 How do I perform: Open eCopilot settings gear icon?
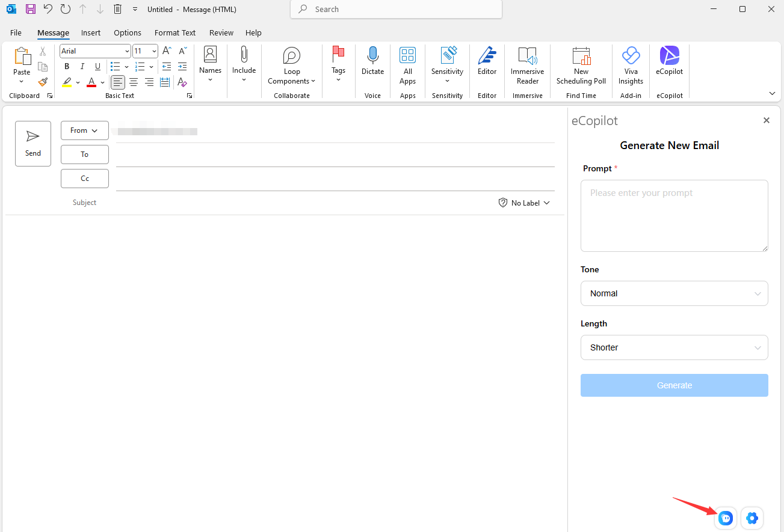tap(752, 518)
